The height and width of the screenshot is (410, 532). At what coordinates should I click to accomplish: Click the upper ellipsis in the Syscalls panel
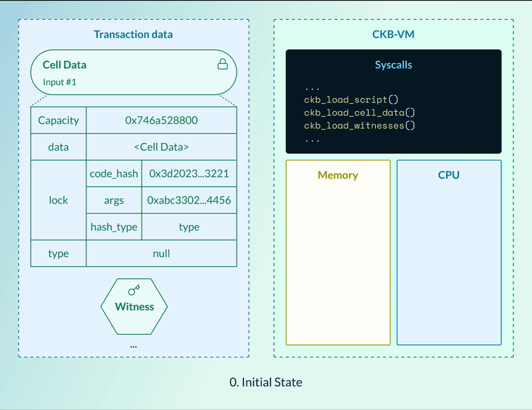click(311, 87)
